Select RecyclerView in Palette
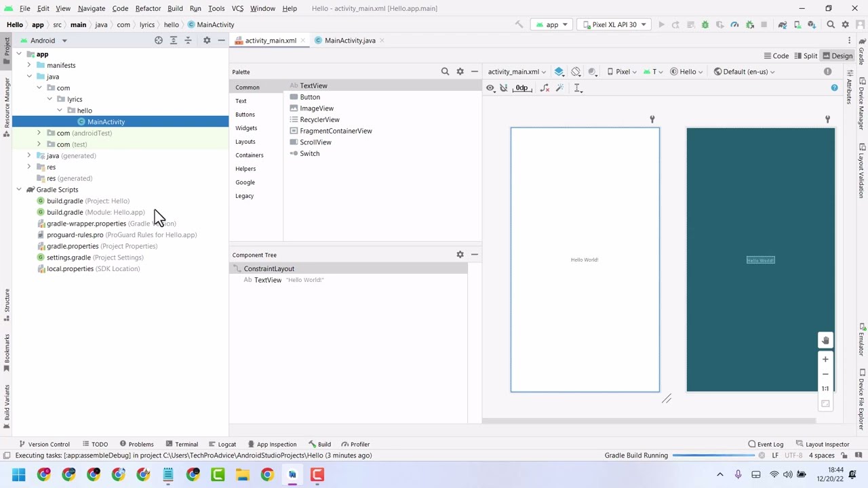Image resolution: width=868 pixels, height=488 pixels. click(319, 119)
